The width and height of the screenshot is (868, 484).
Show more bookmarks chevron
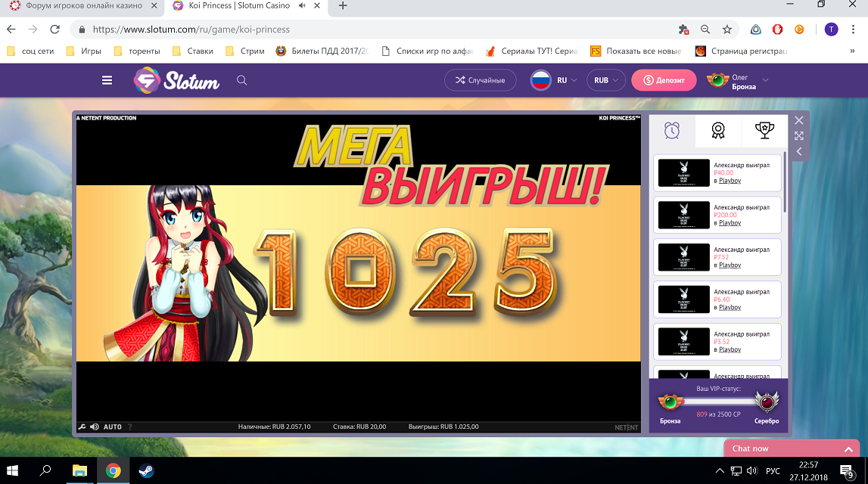pyautogui.click(x=852, y=51)
